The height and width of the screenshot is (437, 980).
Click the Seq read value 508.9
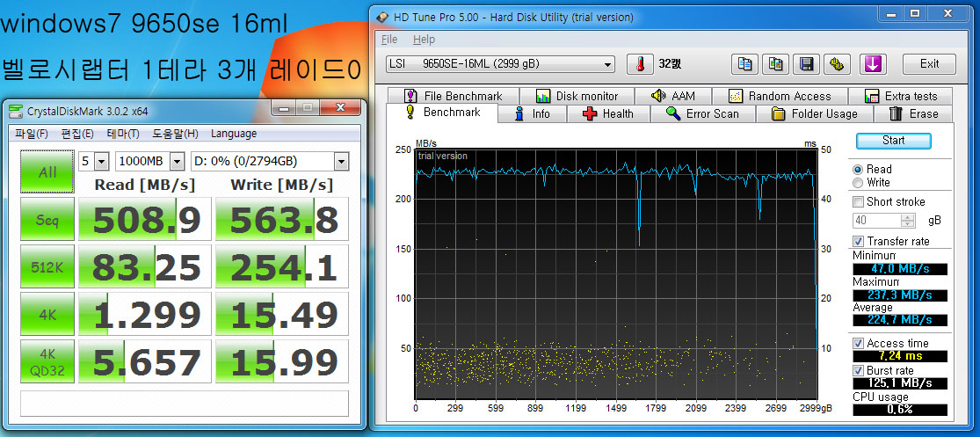[145, 220]
